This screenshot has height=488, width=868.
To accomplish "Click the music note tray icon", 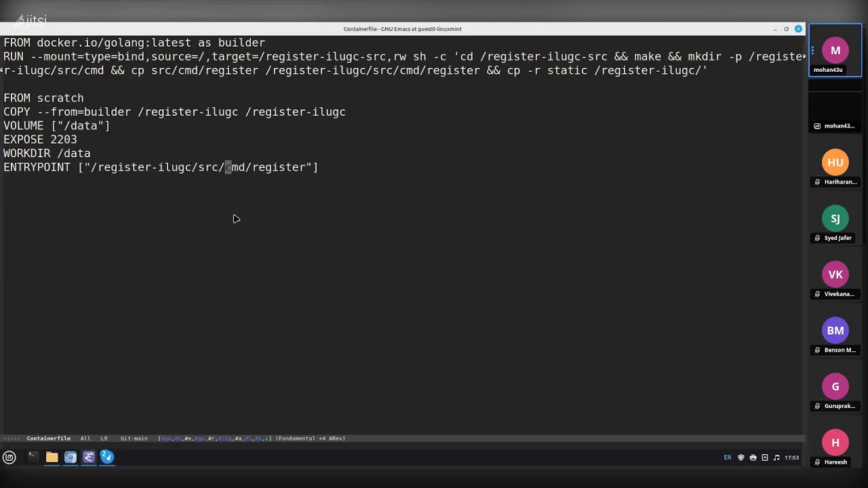I will click(x=776, y=457).
